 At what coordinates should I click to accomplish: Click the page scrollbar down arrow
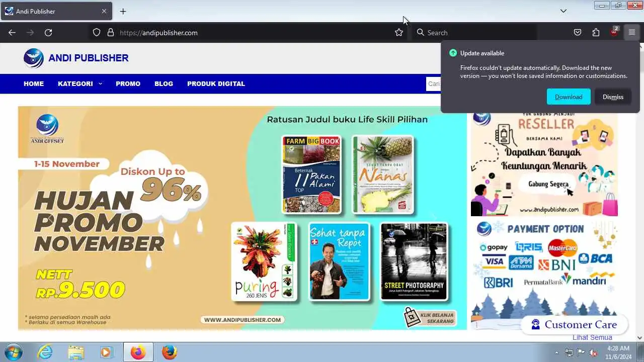point(640,338)
